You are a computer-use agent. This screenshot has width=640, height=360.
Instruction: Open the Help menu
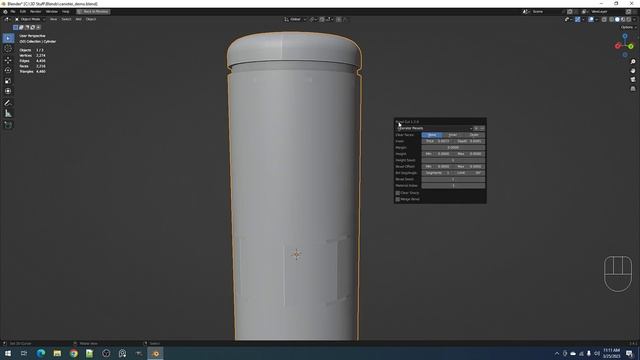pos(66,11)
